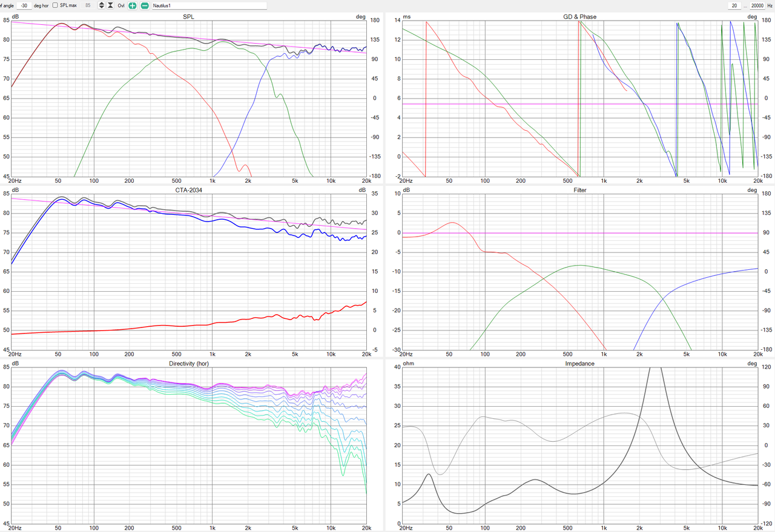Set the maximum frequency field 20000
The image size is (775, 532).
click(757, 5)
